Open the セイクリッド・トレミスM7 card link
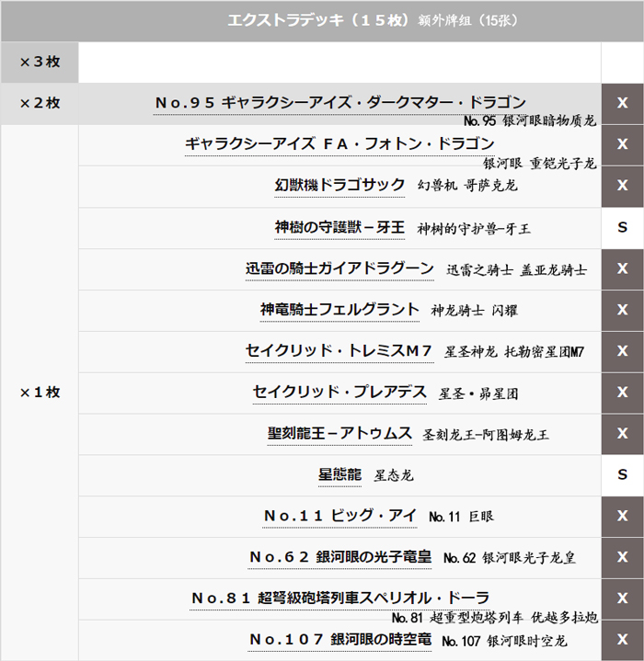Viewport: 644px width, 661px height. click(339, 350)
